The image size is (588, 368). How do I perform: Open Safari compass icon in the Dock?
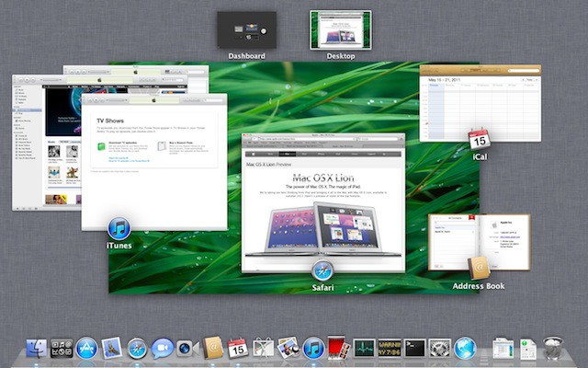click(138, 349)
